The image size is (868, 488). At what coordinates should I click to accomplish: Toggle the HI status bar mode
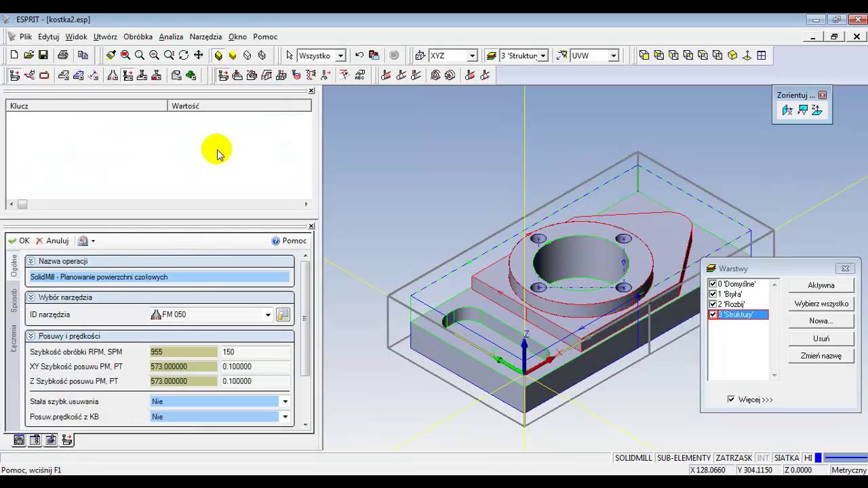tap(808, 458)
